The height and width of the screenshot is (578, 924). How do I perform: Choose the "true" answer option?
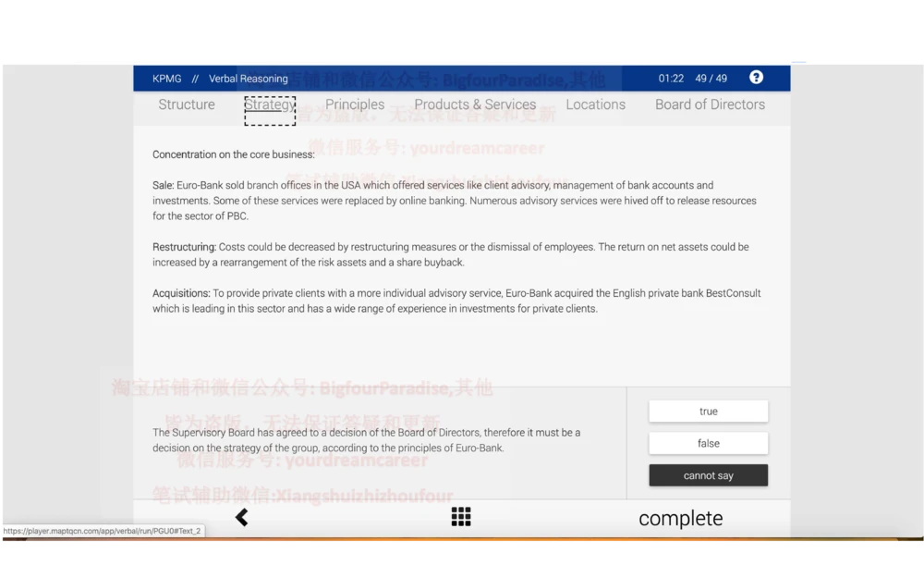pyautogui.click(x=708, y=412)
